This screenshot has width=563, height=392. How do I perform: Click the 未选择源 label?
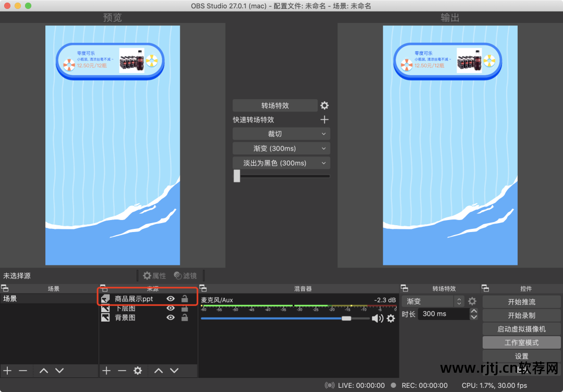17,276
